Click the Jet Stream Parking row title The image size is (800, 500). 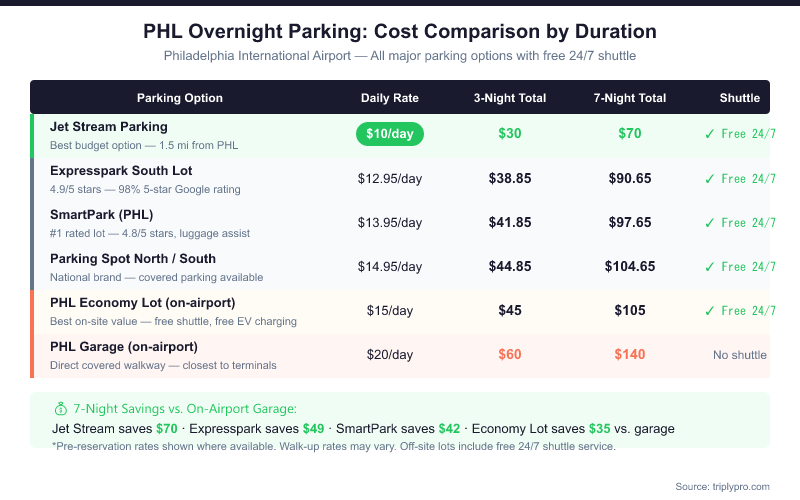109,127
